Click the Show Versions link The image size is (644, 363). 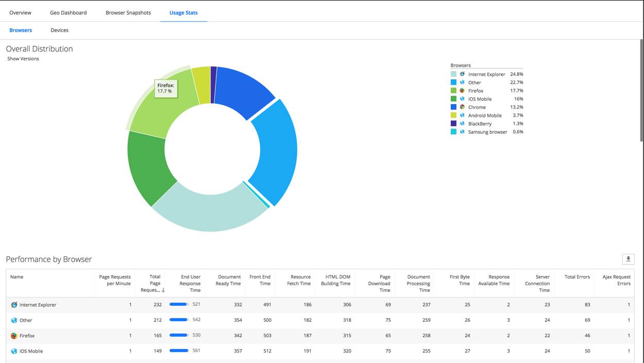pos(23,58)
